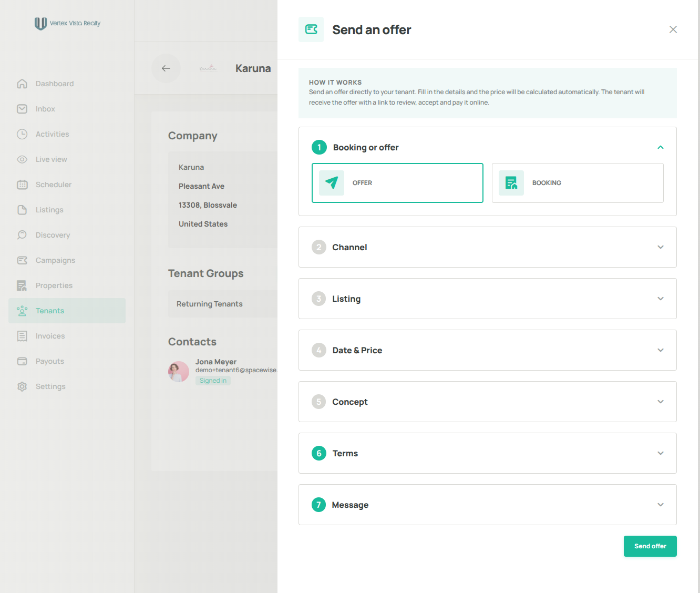The image size is (700, 593).
Task: Close the Send an offer panel
Action: [x=673, y=29]
